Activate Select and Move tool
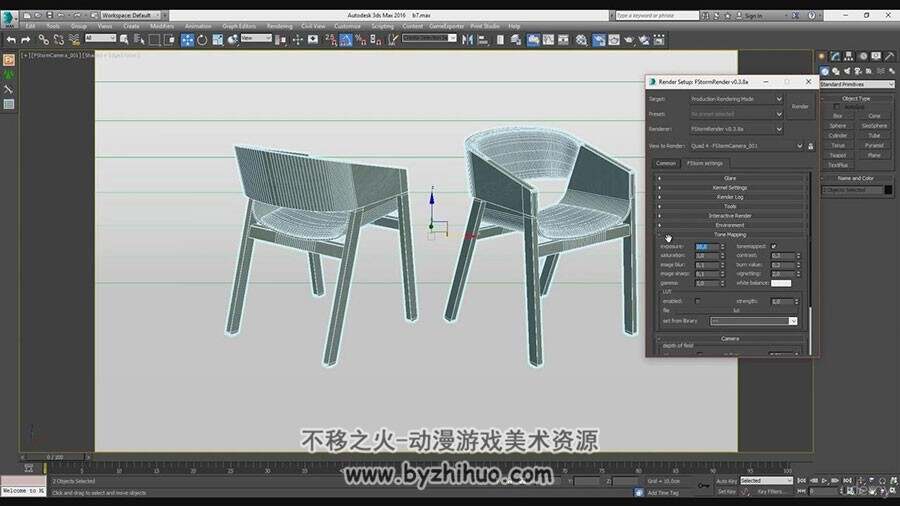 coord(187,40)
